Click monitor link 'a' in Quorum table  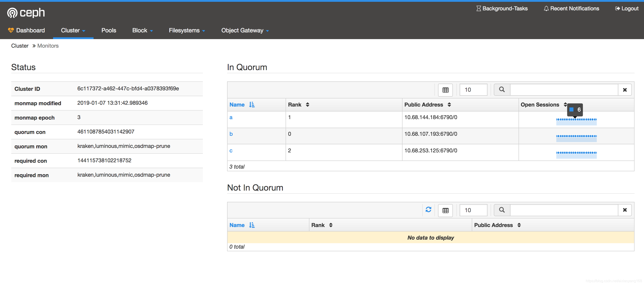231,118
